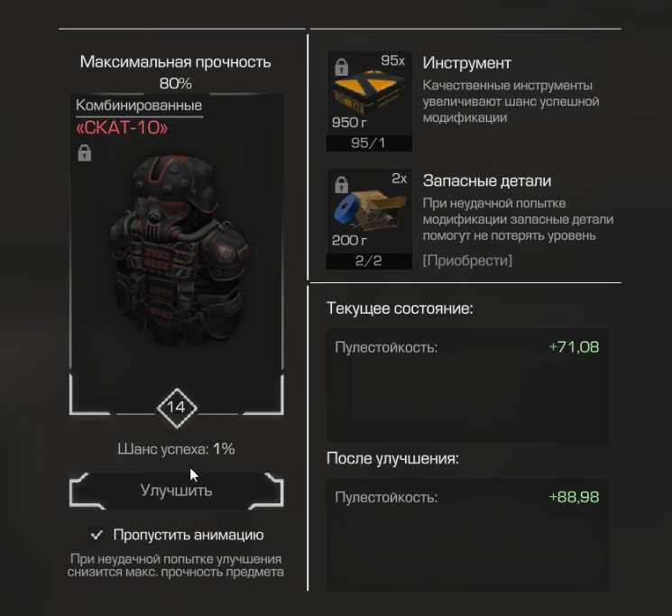Click the lock icon on spare parts slot

pos(342,185)
